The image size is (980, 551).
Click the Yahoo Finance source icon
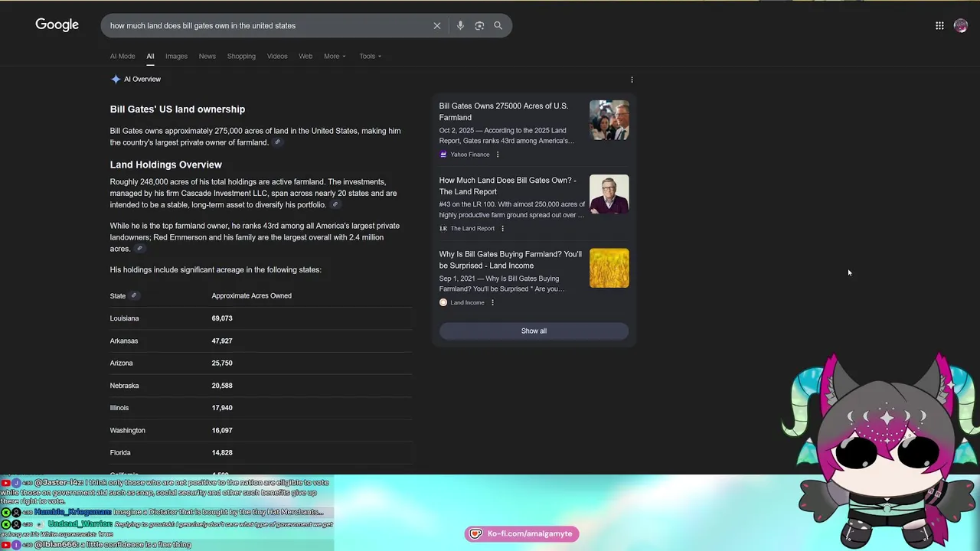pos(443,155)
